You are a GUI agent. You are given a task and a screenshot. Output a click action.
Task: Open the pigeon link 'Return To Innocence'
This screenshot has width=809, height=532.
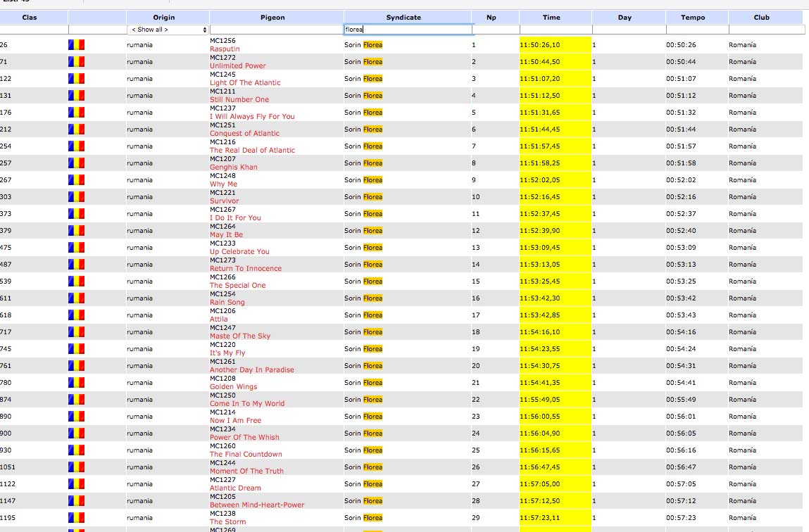click(246, 269)
